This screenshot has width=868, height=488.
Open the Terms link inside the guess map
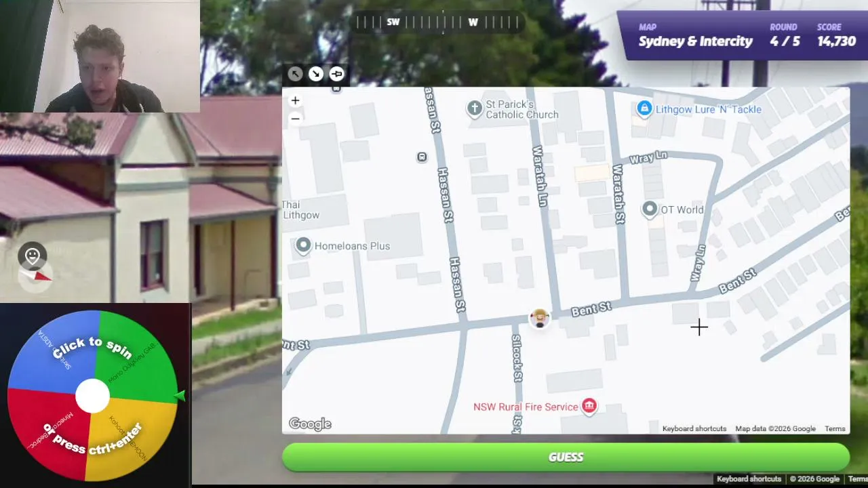[835, 428]
